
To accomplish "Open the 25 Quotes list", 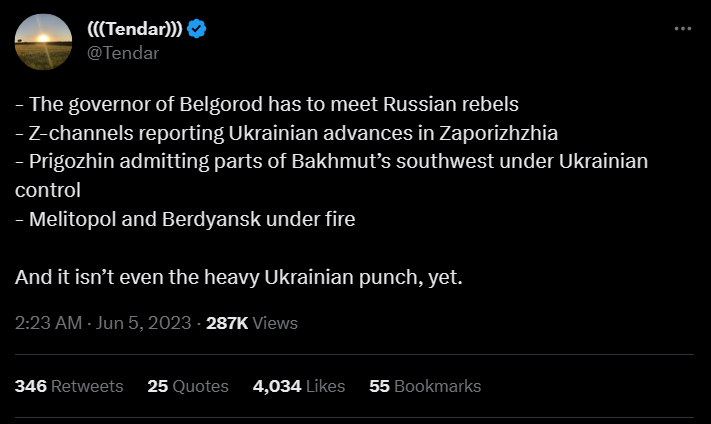I will 187,386.
